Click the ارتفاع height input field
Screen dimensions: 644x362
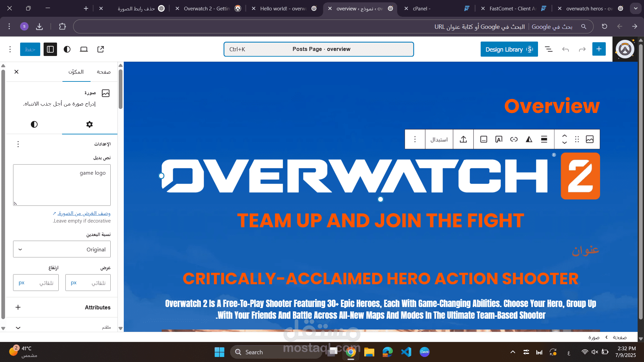pos(36,283)
